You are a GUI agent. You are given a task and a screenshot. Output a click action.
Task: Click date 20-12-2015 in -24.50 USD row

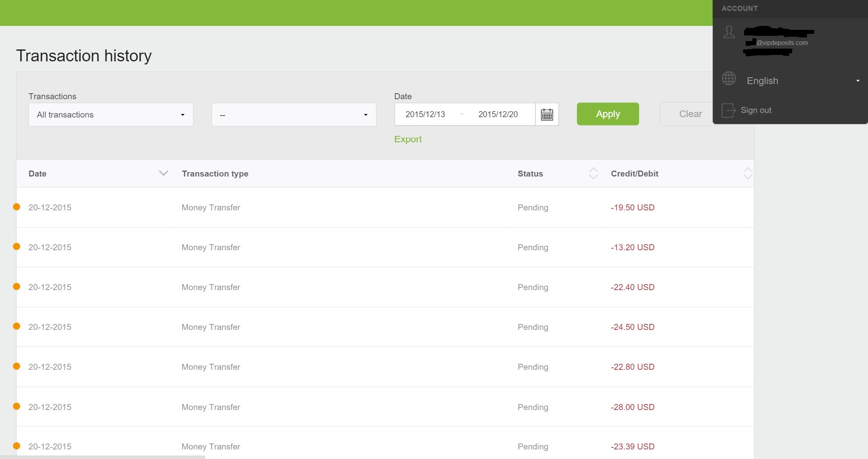50,327
